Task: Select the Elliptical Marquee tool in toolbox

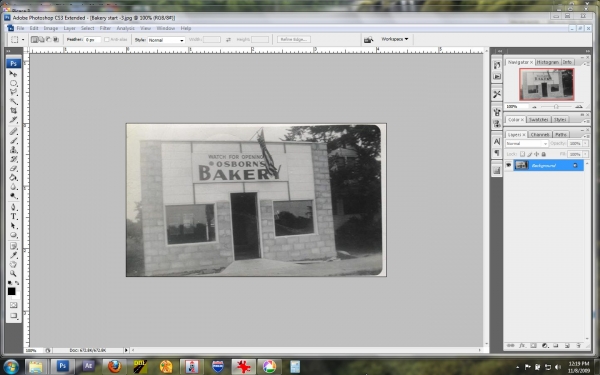Action: tap(13, 83)
